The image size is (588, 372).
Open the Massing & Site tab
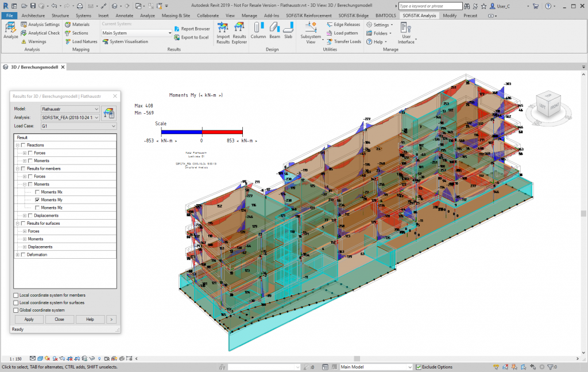click(176, 16)
